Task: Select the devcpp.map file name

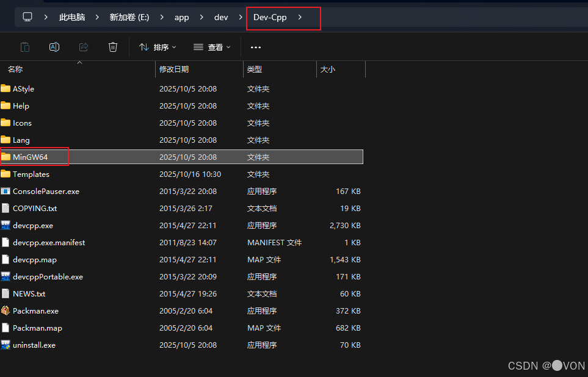Action: point(35,260)
